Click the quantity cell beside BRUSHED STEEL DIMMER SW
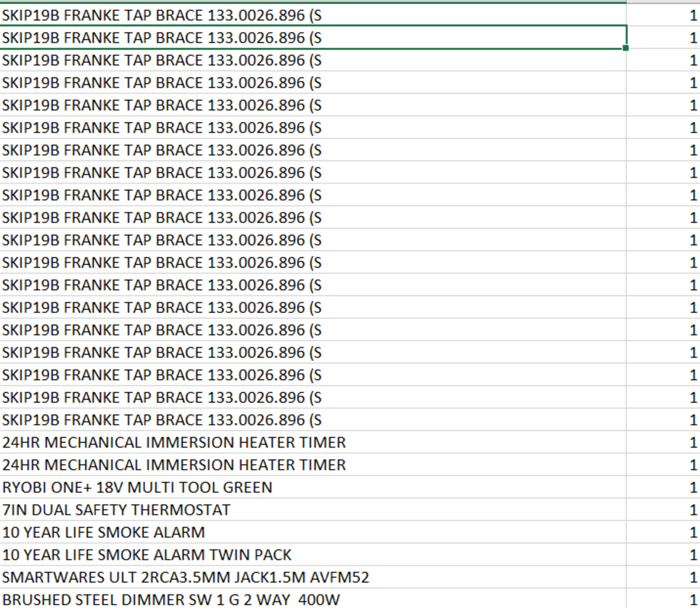The height and width of the screenshot is (608, 700). click(x=663, y=599)
